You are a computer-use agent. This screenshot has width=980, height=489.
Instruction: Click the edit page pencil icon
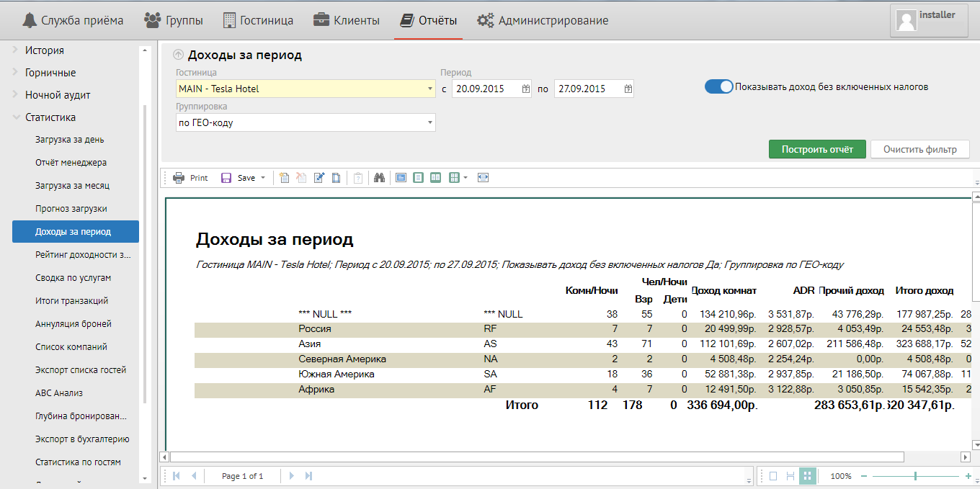click(319, 178)
